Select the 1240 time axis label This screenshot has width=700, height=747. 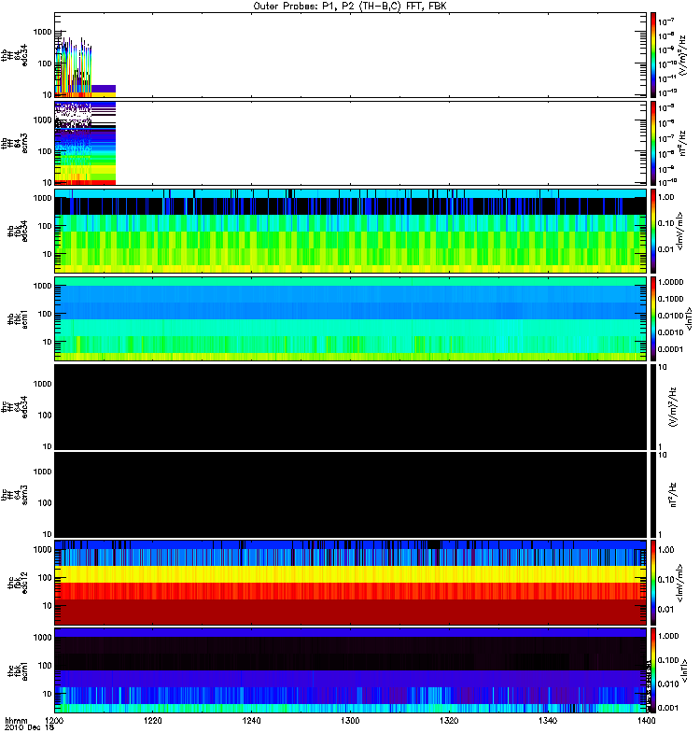click(x=251, y=720)
